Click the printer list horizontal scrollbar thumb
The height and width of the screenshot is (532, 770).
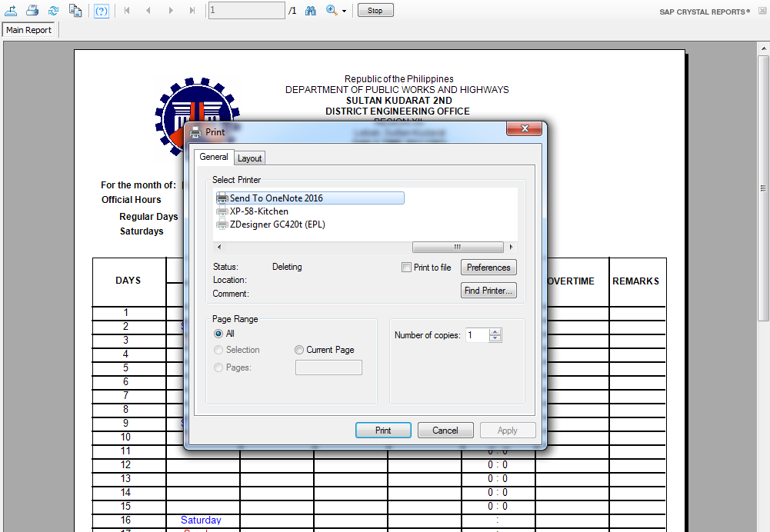pos(458,247)
